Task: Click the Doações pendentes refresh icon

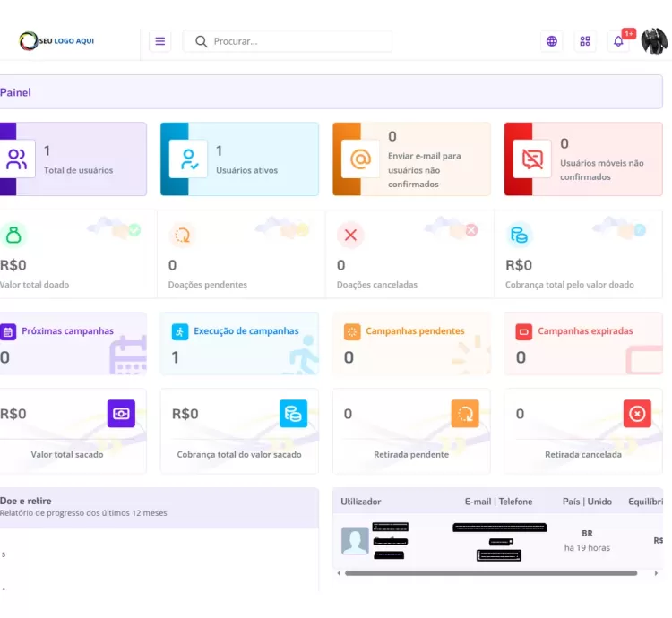Action: point(182,235)
